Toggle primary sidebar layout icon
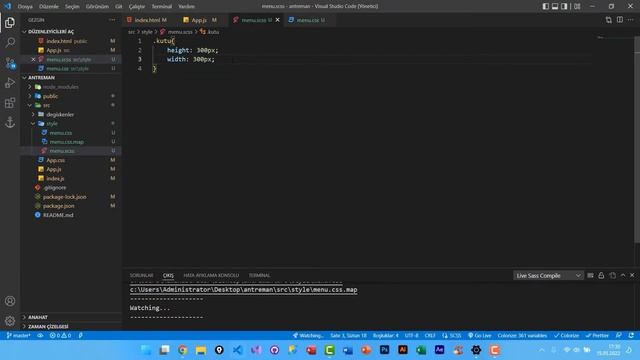This screenshot has height=360, width=640. (546, 6)
